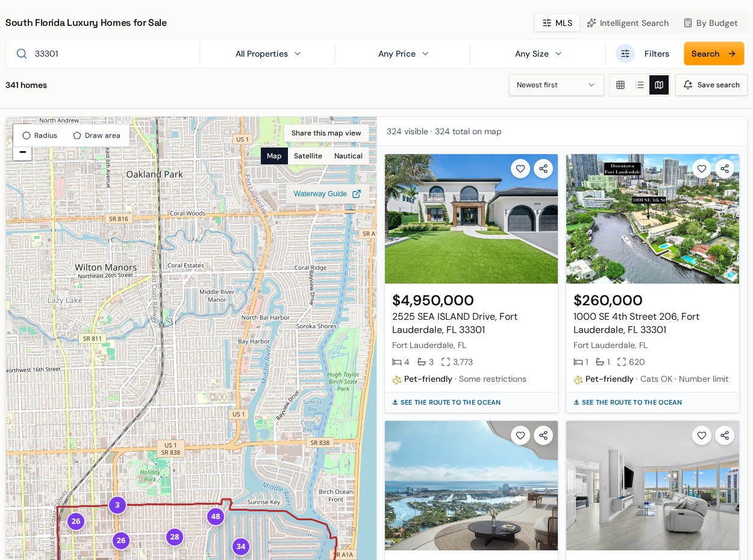The height and width of the screenshot is (560, 753).
Task: Select the Intelligent Search tab
Action: coord(628,23)
